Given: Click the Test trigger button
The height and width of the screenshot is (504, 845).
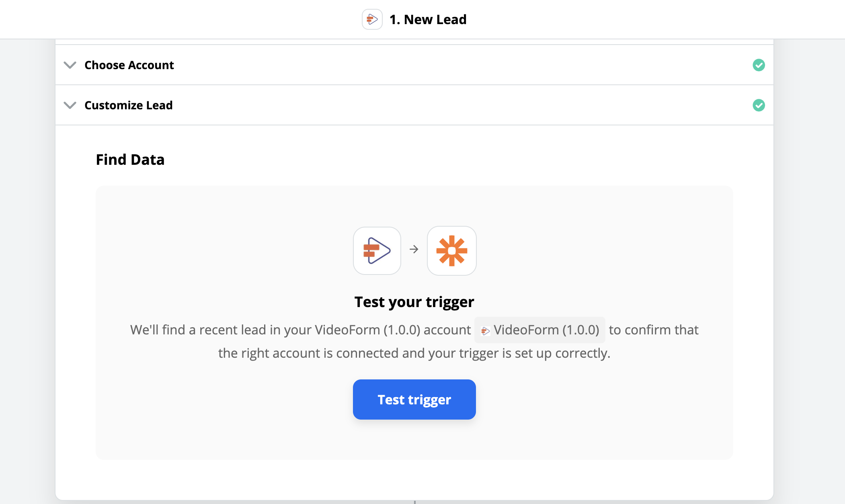Looking at the screenshot, I should tap(414, 400).
